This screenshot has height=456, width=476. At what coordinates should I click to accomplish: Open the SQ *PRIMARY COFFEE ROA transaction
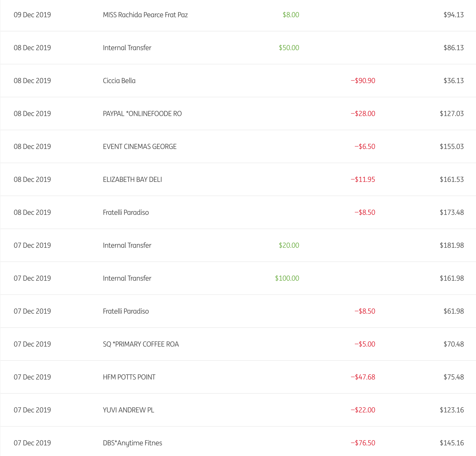[x=141, y=344]
